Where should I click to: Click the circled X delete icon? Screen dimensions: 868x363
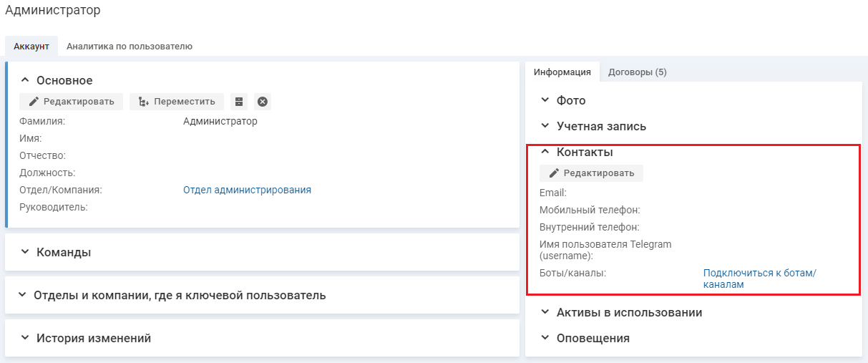[x=263, y=102]
